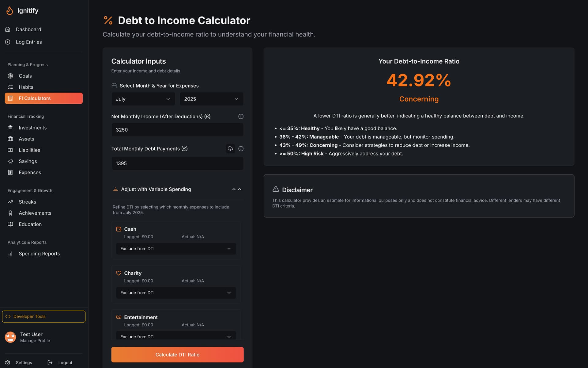Click the import debt payments cloud icon
This screenshot has width=588, height=368.
(230, 149)
